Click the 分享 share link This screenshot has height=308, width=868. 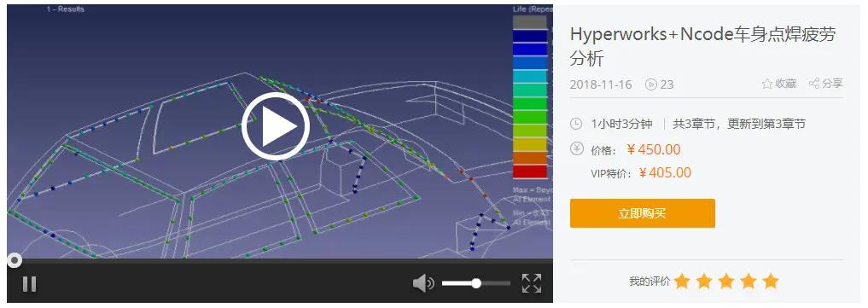(x=826, y=84)
